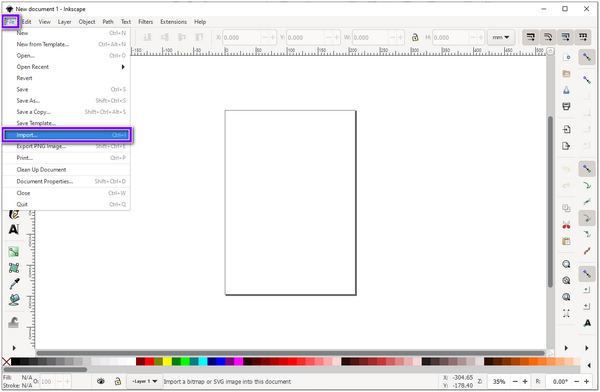
Task: Expand toolbox overflow arrow on left
Action: [x=14, y=348]
